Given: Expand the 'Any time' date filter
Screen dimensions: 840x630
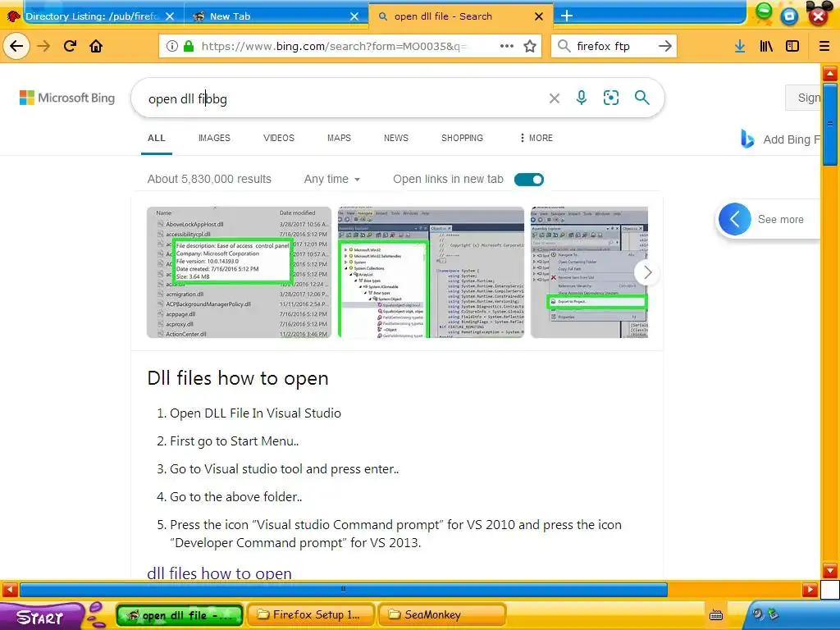Looking at the screenshot, I should [331, 179].
